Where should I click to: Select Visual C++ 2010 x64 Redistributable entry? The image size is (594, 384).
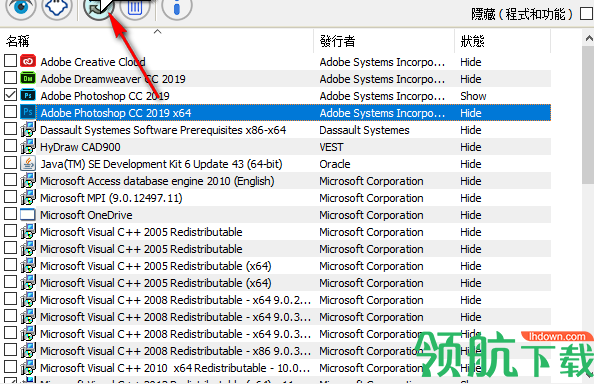[x=175, y=368]
